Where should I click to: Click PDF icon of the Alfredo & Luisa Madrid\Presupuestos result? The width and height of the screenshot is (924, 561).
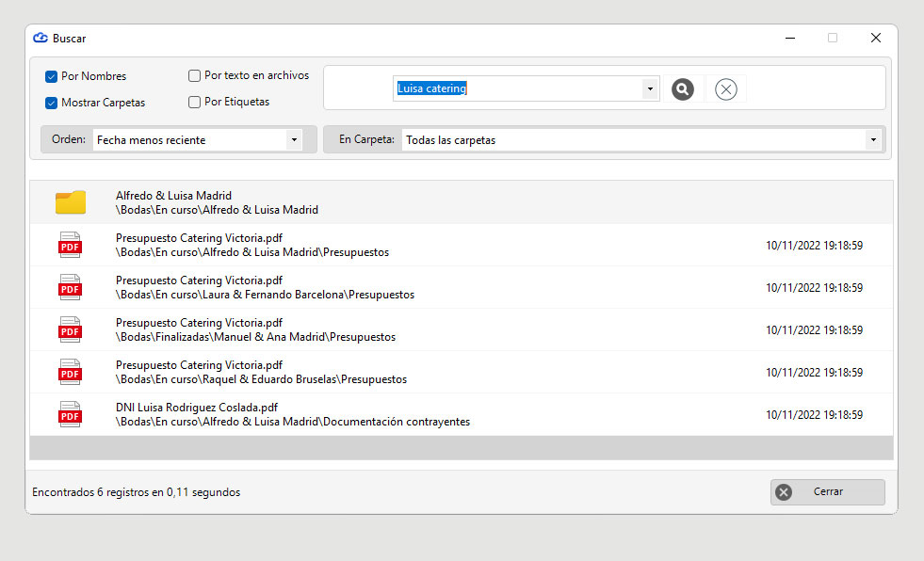coord(70,245)
